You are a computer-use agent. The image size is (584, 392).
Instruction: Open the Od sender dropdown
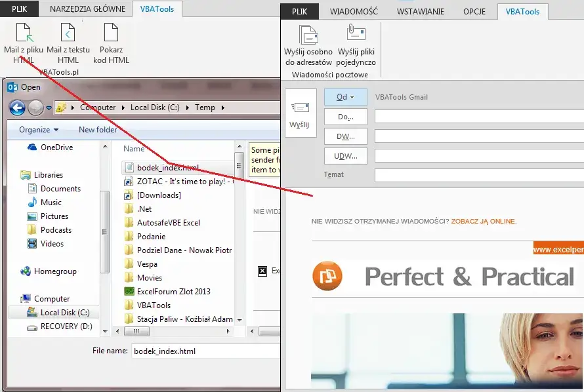(x=345, y=97)
